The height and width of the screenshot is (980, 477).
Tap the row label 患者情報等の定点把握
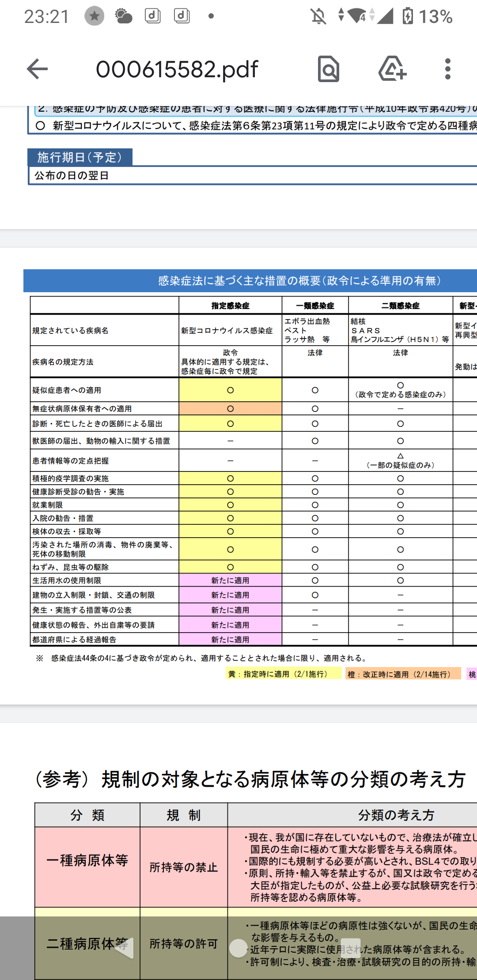(x=70, y=461)
